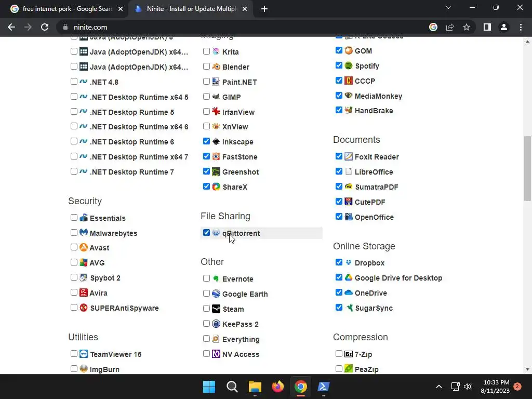Click the OneDrive cloud icon
This screenshot has height=399, width=532.
coord(349,292)
